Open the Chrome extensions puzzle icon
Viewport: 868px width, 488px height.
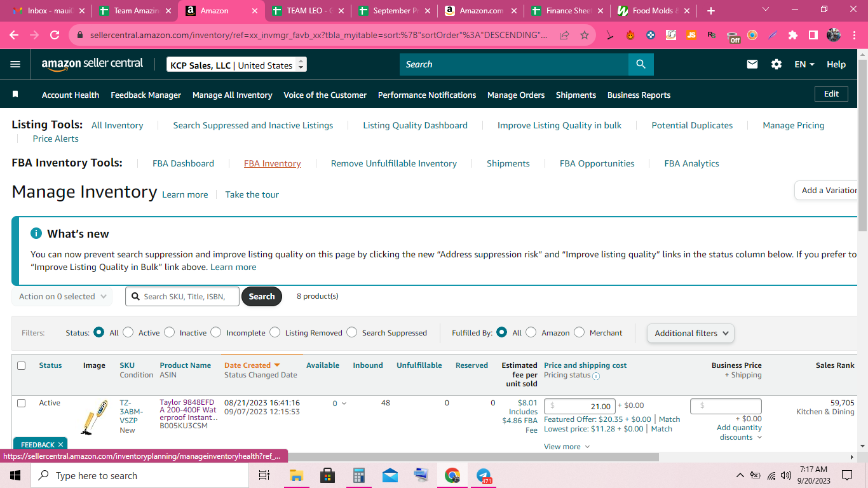(x=793, y=35)
